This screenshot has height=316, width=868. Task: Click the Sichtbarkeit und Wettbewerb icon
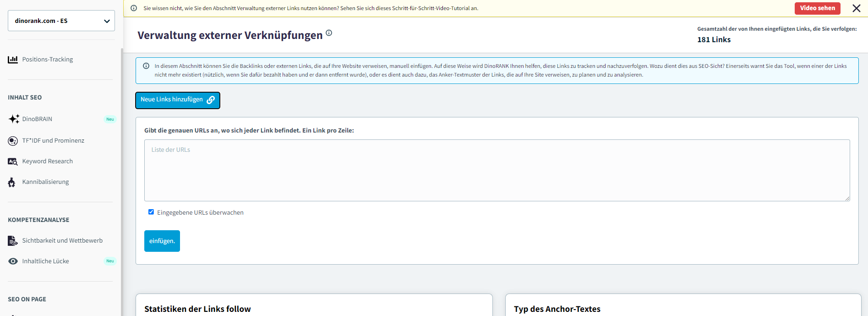point(13,241)
